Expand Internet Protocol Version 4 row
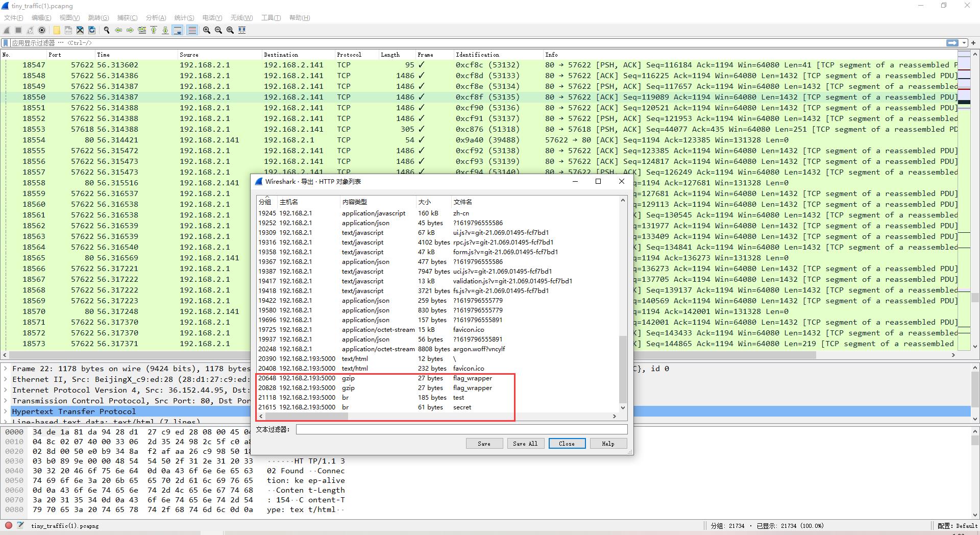This screenshot has height=535, width=980. point(6,390)
